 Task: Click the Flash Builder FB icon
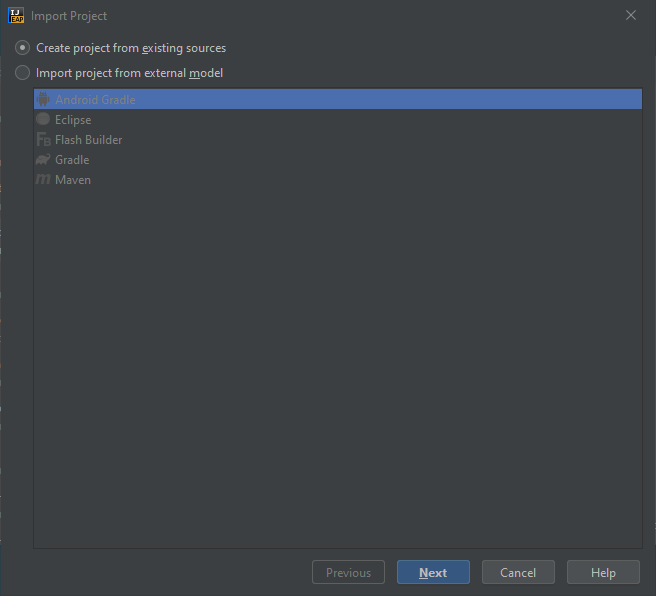(x=43, y=139)
